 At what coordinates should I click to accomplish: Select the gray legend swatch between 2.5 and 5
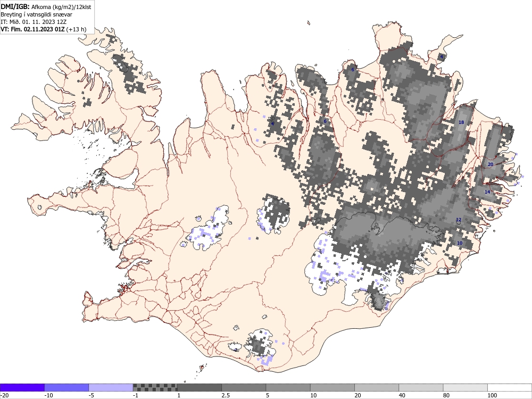(x=244, y=387)
